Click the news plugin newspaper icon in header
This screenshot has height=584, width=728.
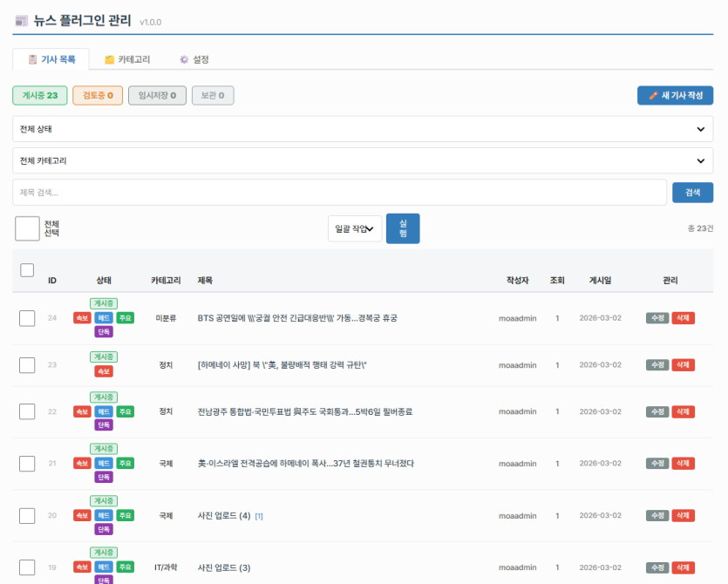click(x=22, y=21)
